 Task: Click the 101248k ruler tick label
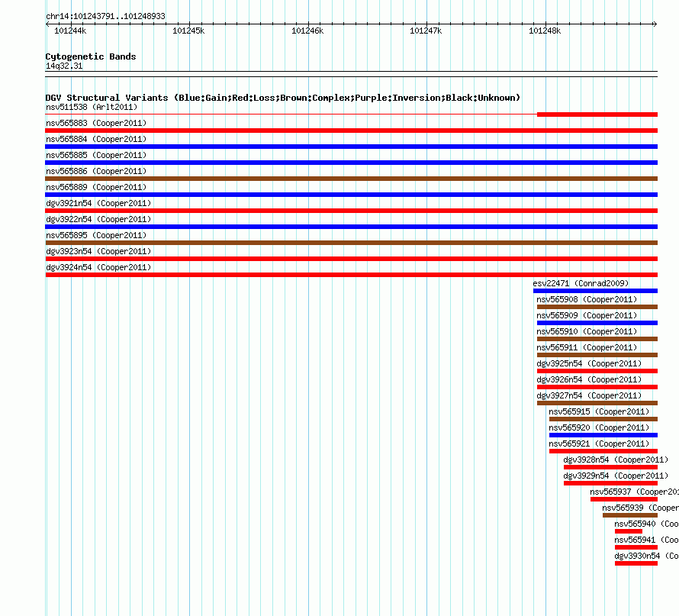click(545, 31)
